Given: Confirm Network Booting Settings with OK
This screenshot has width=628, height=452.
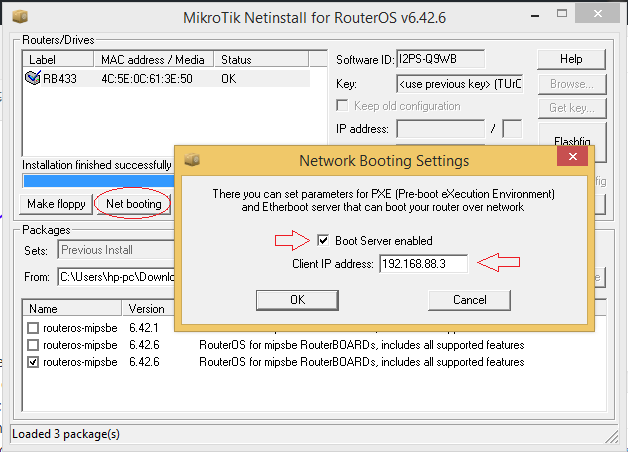Looking at the screenshot, I should (297, 300).
